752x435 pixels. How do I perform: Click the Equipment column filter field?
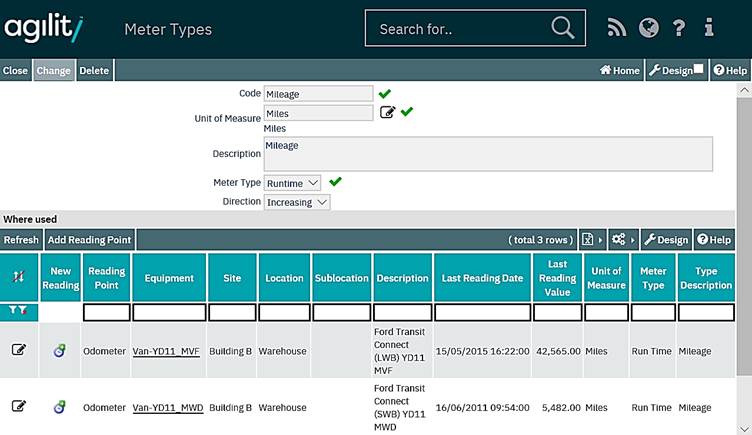[169, 313]
